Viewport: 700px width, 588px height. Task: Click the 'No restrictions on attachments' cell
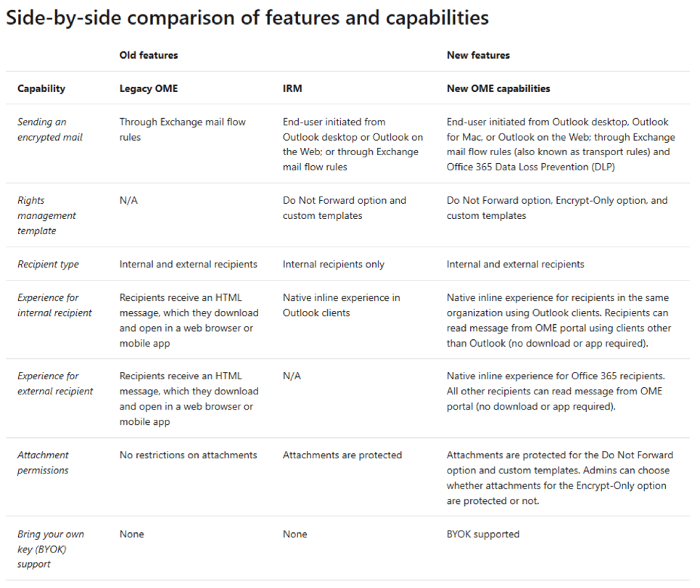pyautogui.click(x=188, y=455)
